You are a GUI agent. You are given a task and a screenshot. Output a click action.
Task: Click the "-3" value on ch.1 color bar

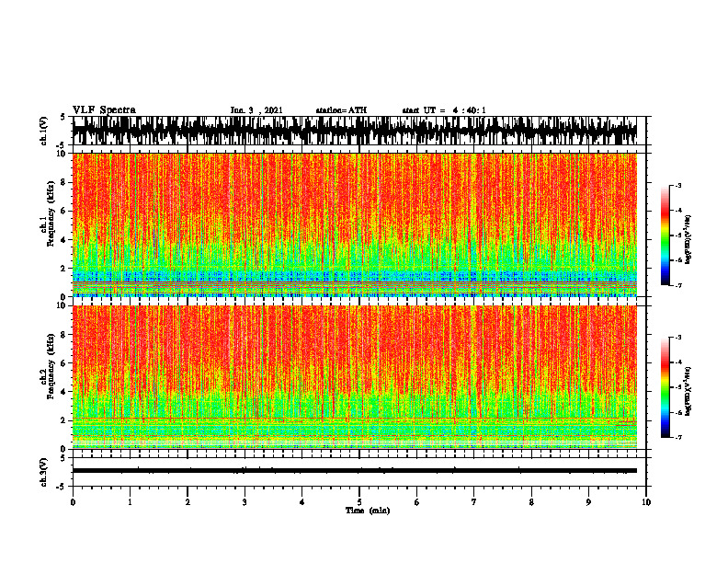(678, 185)
